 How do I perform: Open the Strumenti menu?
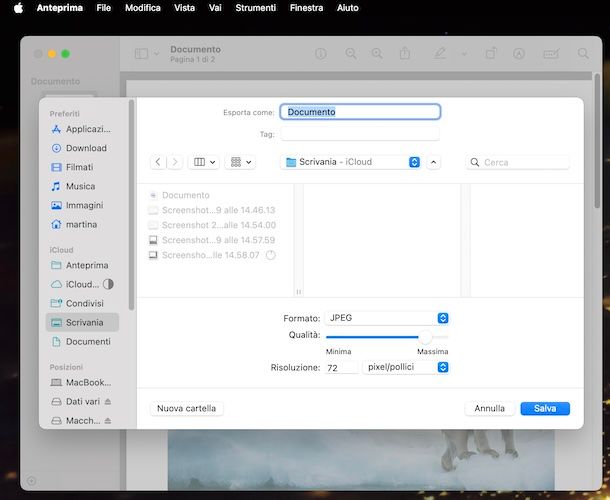click(x=256, y=8)
